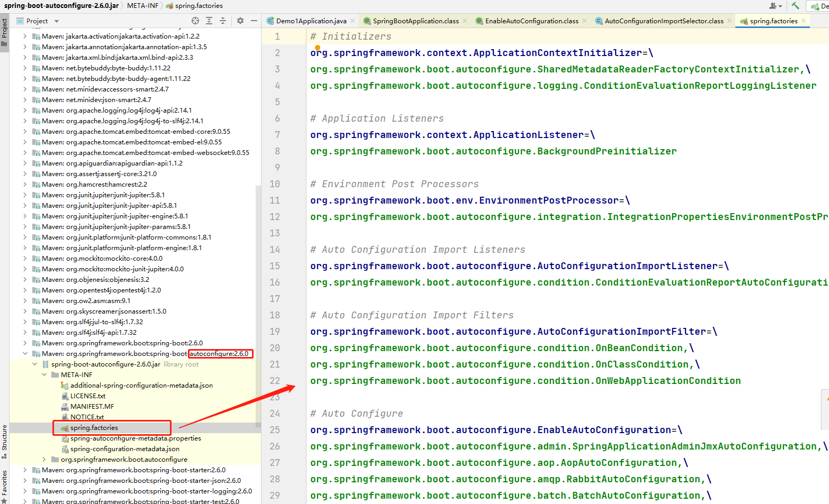Select spring-autoconfigure-metadata.properties file

click(x=136, y=438)
